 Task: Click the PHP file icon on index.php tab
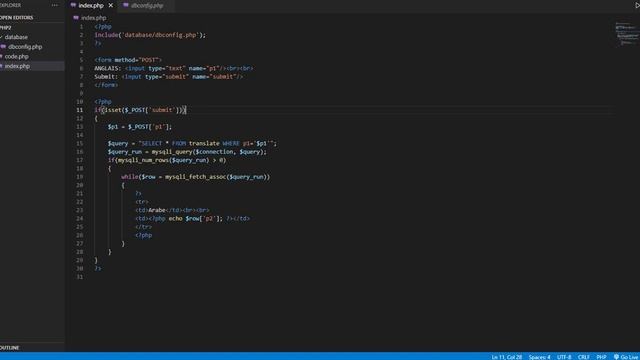pos(73,5)
